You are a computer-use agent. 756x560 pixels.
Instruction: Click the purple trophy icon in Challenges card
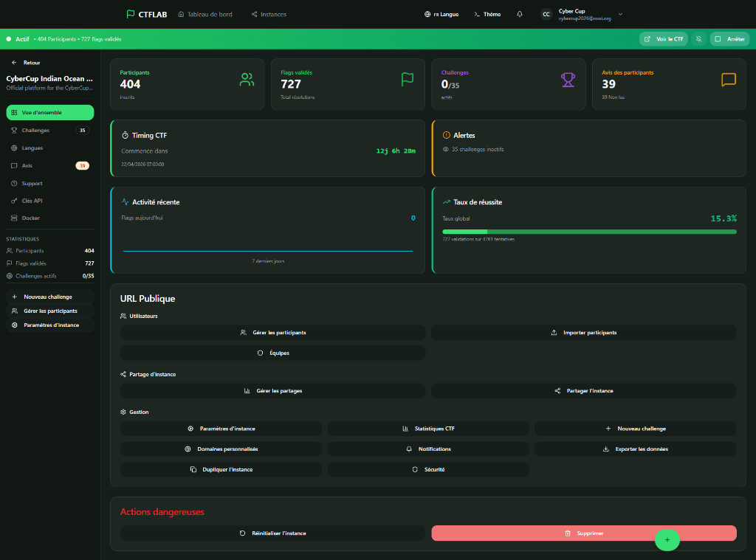point(568,80)
